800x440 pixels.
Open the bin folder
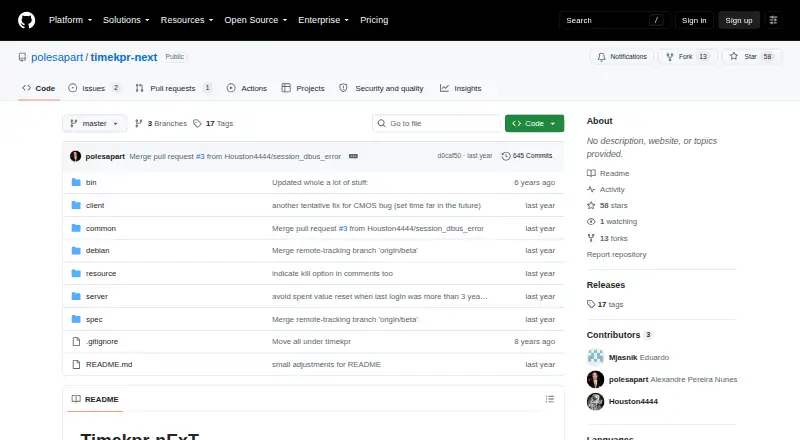[x=91, y=182]
